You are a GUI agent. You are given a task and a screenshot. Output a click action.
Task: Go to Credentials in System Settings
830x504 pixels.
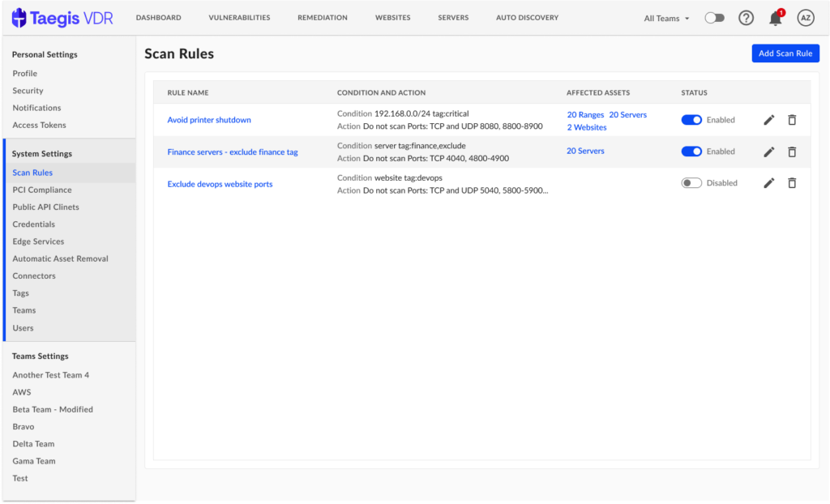[34, 224]
